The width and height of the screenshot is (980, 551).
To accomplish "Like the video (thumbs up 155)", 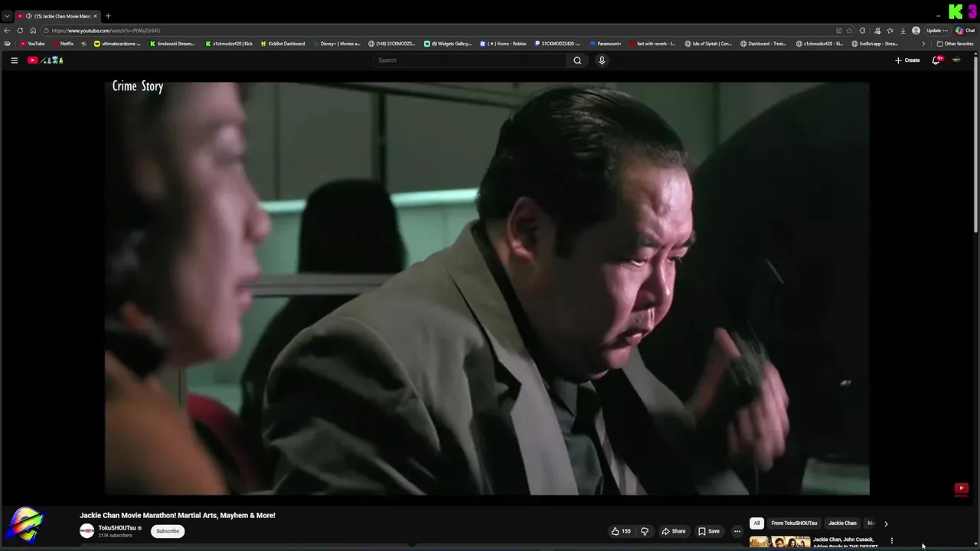I will (621, 531).
